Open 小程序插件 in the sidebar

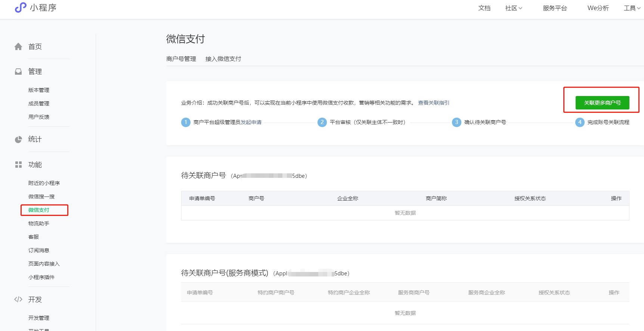pos(41,277)
